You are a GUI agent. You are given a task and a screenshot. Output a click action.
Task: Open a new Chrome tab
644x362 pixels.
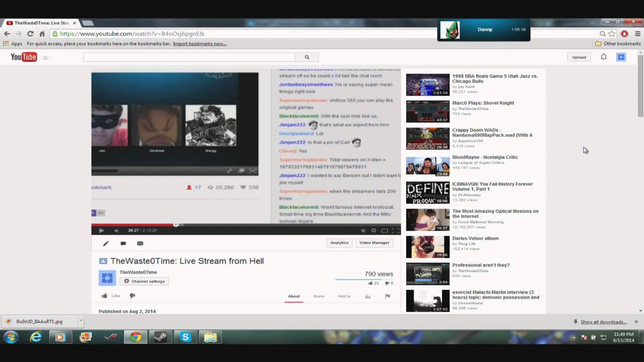88,23
